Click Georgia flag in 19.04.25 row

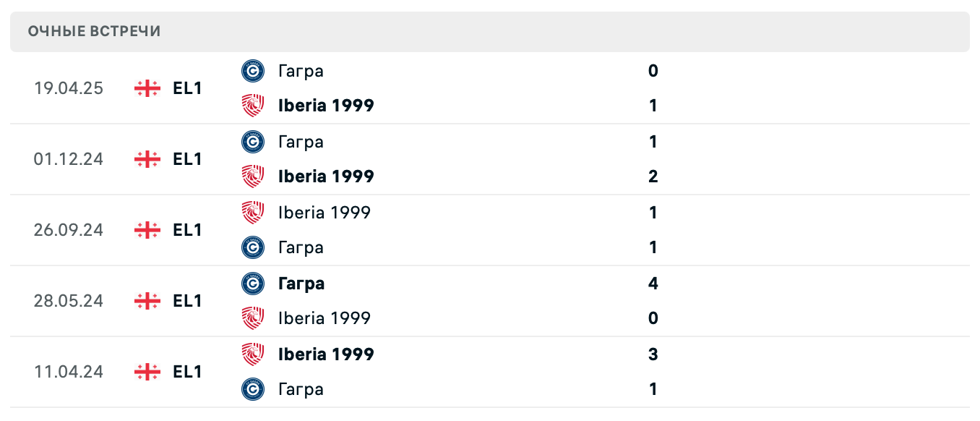tap(147, 88)
